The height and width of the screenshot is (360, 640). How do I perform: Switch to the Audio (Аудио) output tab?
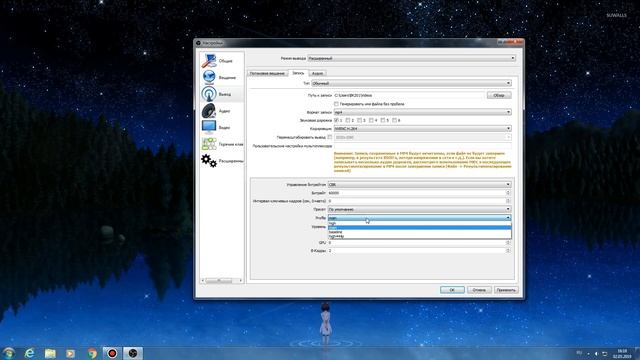317,73
